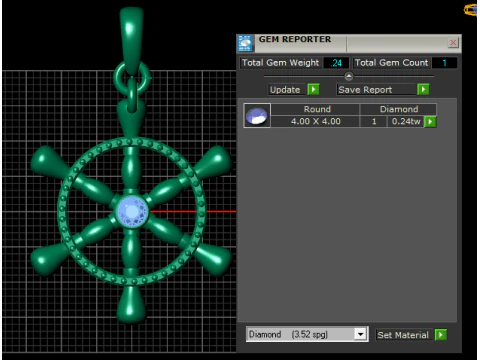The width and height of the screenshot is (480, 360).
Task: Click the Diamond column cell in gem row
Action: pos(399,109)
